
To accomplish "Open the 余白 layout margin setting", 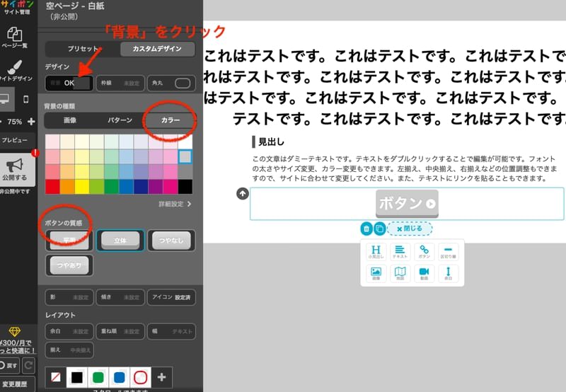I will click(x=69, y=331).
